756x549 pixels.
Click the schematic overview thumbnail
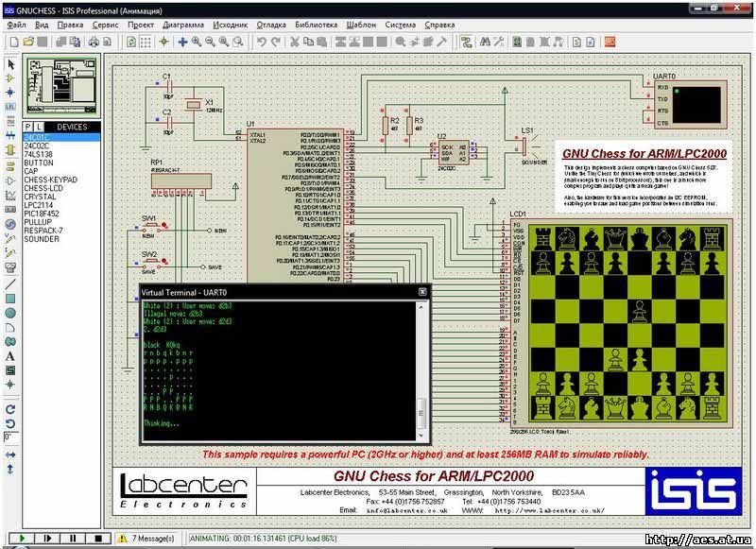coord(61,86)
